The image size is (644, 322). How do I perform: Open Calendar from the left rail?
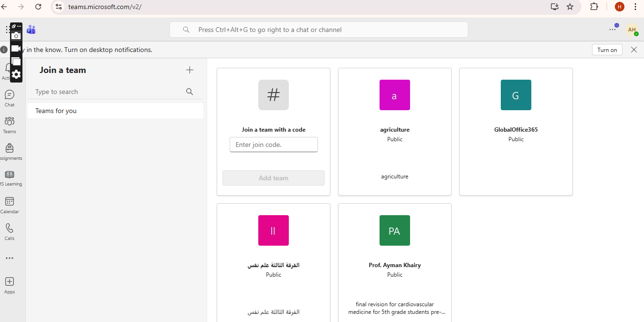coord(10,205)
